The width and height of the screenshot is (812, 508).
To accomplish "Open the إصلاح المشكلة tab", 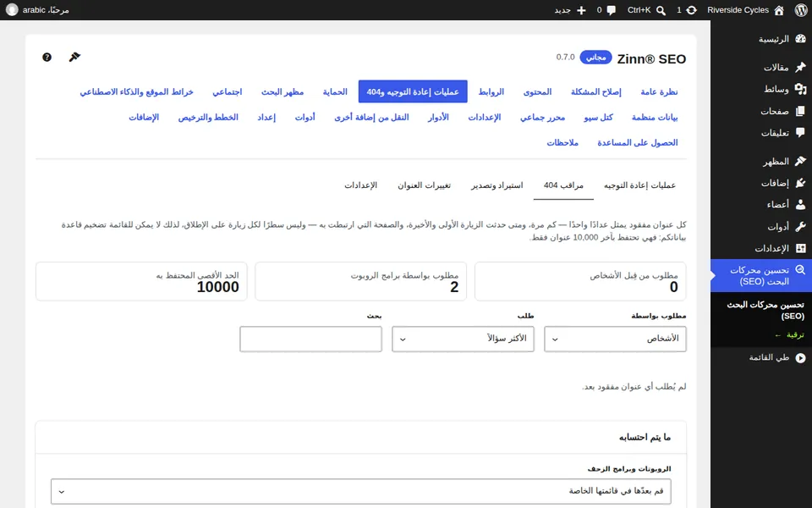I will pyautogui.click(x=596, y=91).
